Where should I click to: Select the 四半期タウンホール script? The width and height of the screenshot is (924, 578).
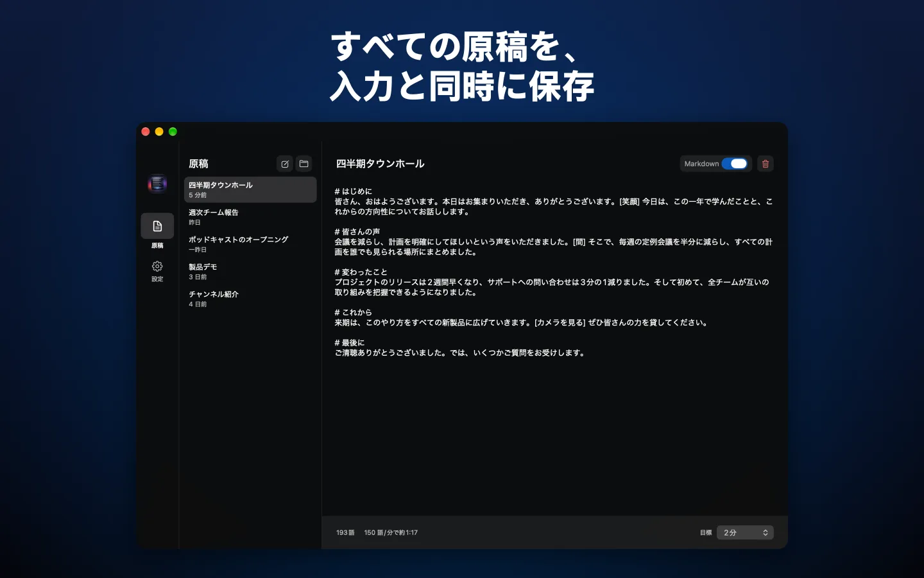pyautogui.click(x=250, y=189)
